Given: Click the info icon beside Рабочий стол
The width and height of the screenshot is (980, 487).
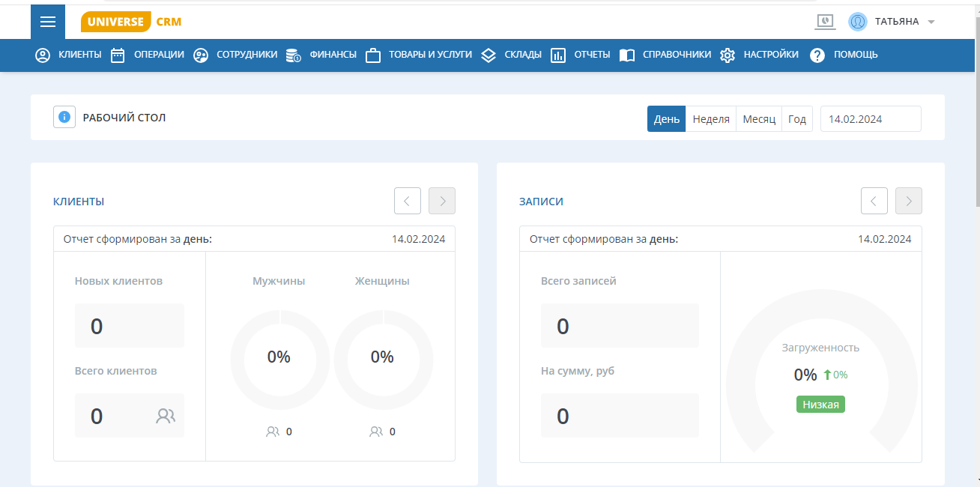Looking at the screenshot, I should (64, 117).
